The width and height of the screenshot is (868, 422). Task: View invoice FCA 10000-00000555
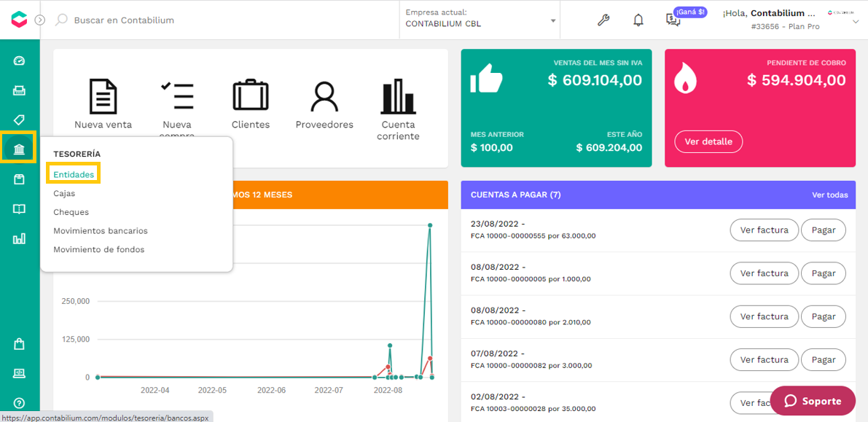[764, 230]
